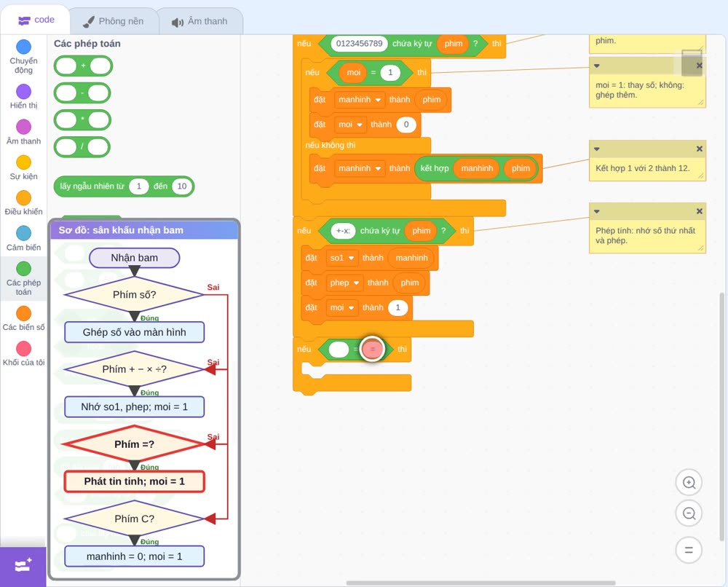The height and width of the screenshot is (587, 728).
Task: Open the Khối của tôi category
Action: tap(24, 354)
